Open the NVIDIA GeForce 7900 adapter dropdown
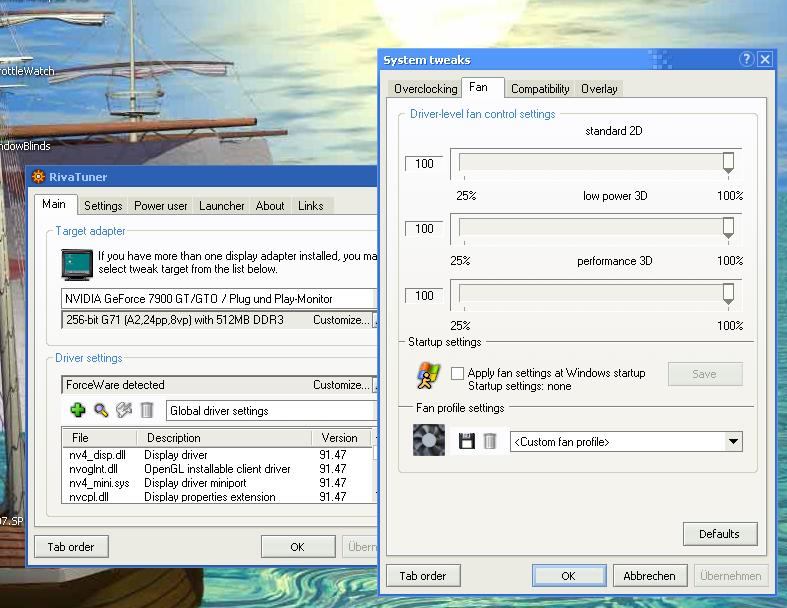 [x=218, y=299]
